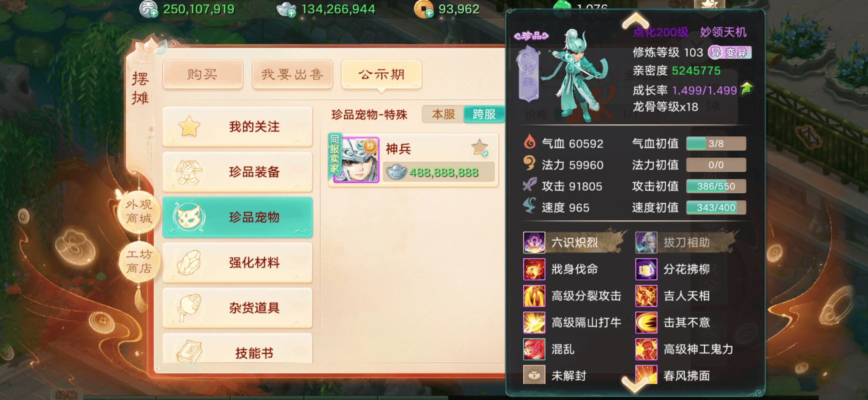This screenshot has height=400, width=868.
Task: Select the 神兵 pet portrait thumbnail
Action: click(x=356, y=160)
